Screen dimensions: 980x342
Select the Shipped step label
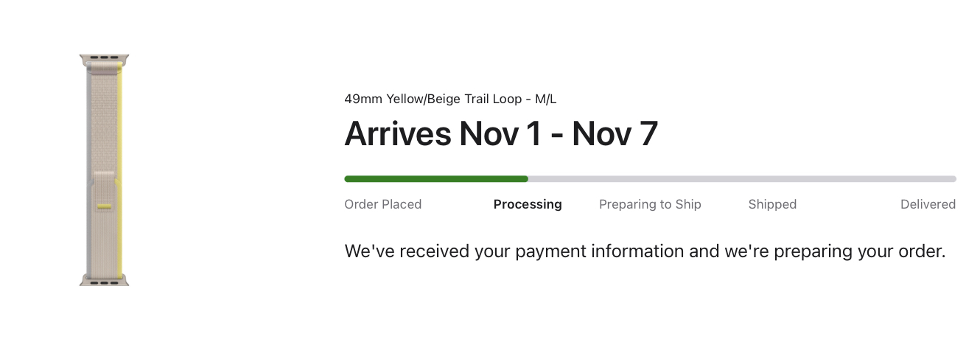772,204
